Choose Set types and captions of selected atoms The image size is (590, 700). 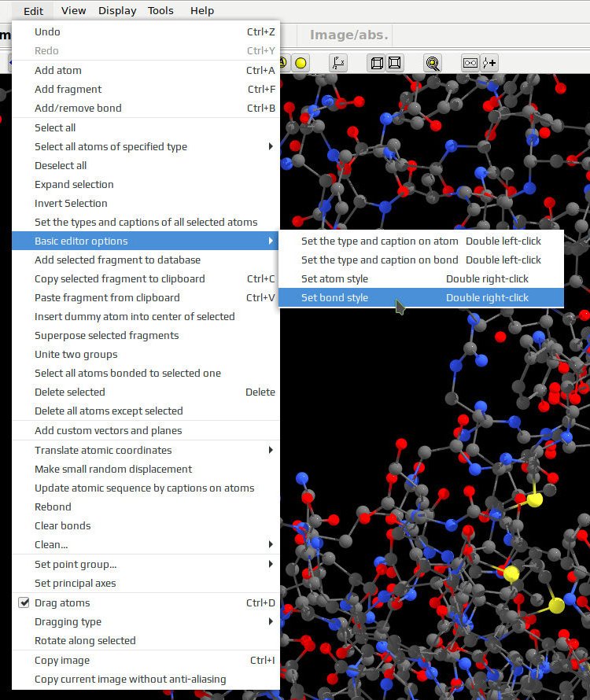146,222
